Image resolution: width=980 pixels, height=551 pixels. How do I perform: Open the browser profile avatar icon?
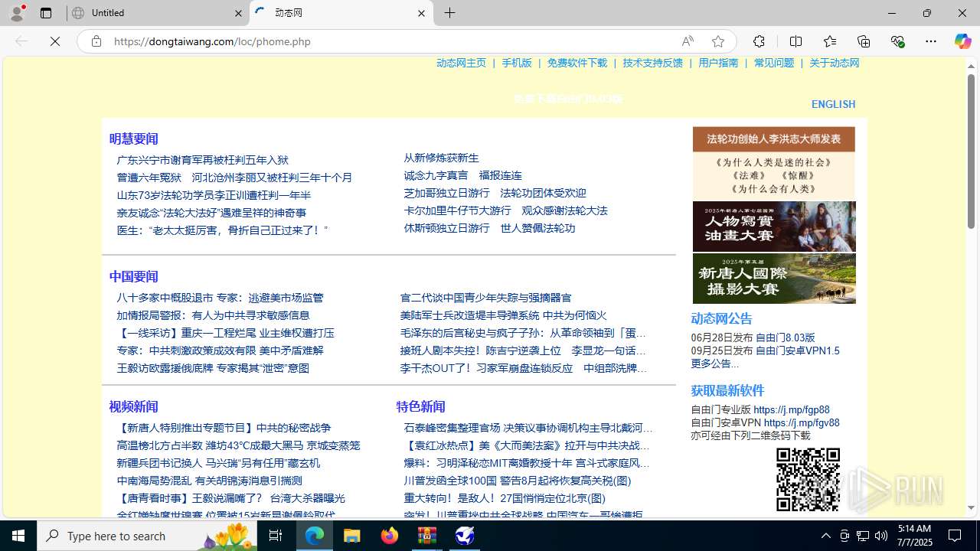pos(16,13)
